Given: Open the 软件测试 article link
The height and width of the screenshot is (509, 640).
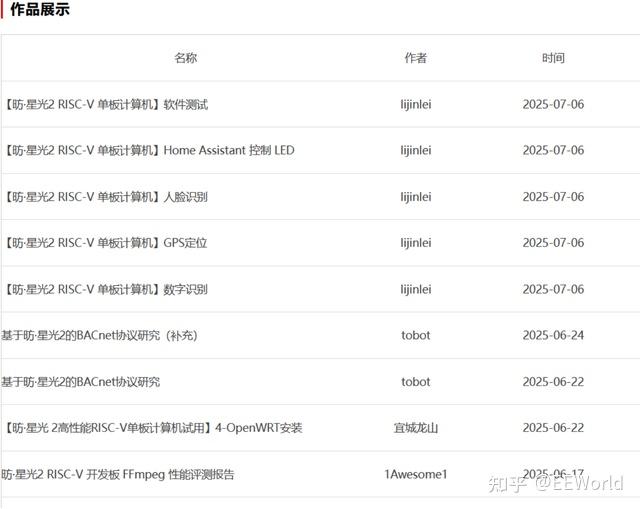Looking at the screenshot, I should tap(106, 104).
